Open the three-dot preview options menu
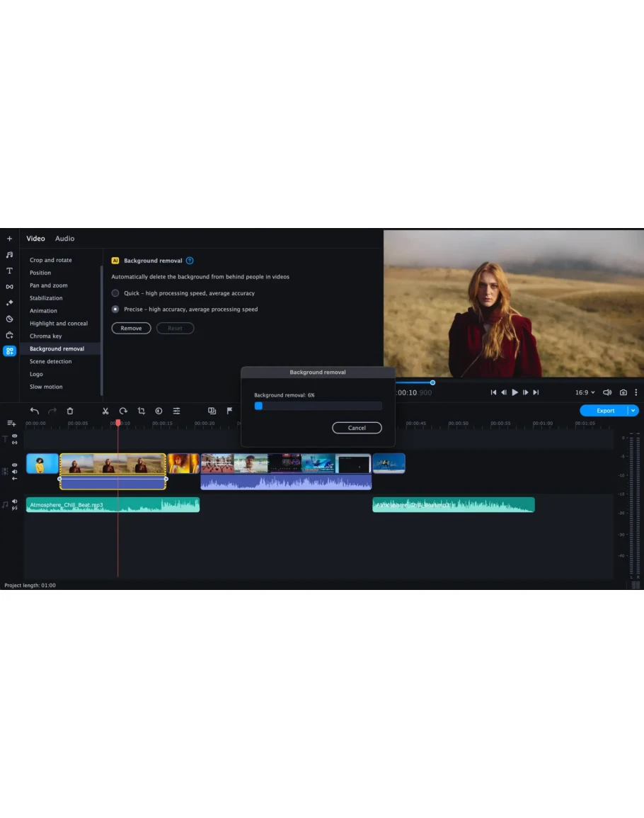644x818 pixels. click(x=636, y=392)
